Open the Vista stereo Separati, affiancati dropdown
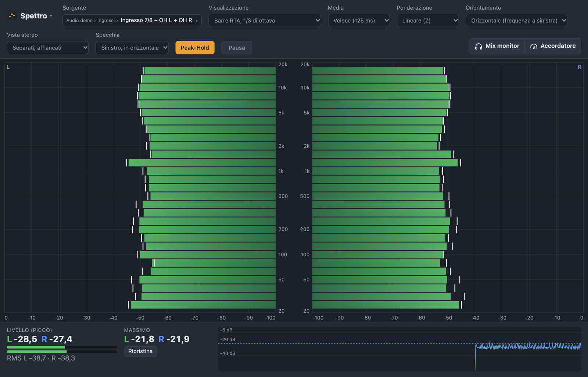This screenshot has width=588, height=377. coord(48,48)
